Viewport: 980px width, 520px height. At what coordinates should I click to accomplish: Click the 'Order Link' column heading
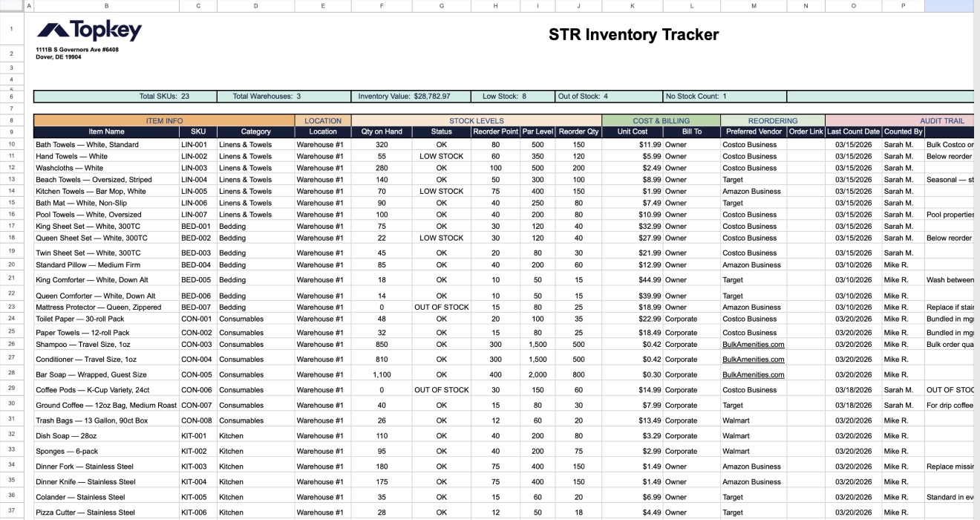806,131
